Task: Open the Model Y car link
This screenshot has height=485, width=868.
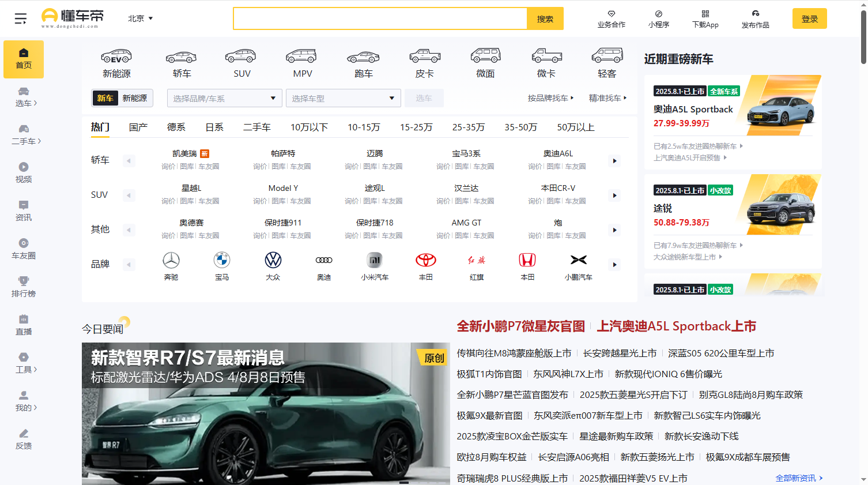Action: pos(283,188)
